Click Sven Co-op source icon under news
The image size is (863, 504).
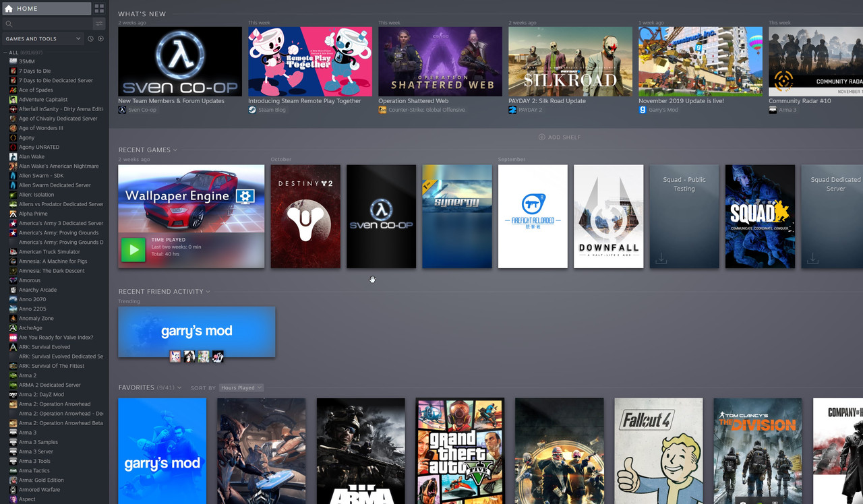122,110
